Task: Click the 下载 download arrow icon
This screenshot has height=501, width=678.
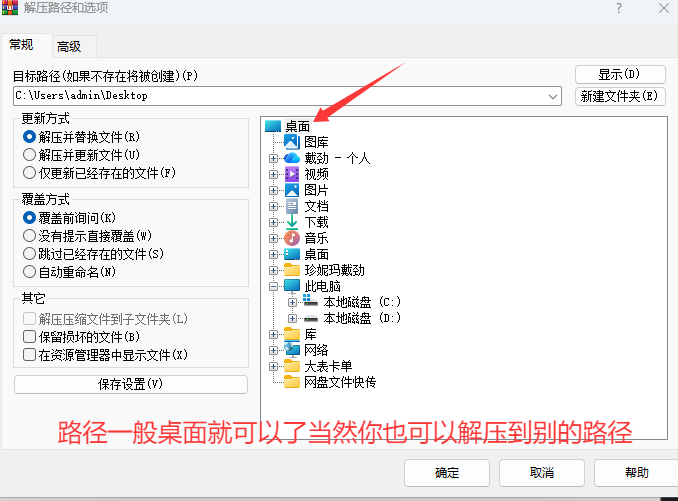Action: [x=292, y=222]
